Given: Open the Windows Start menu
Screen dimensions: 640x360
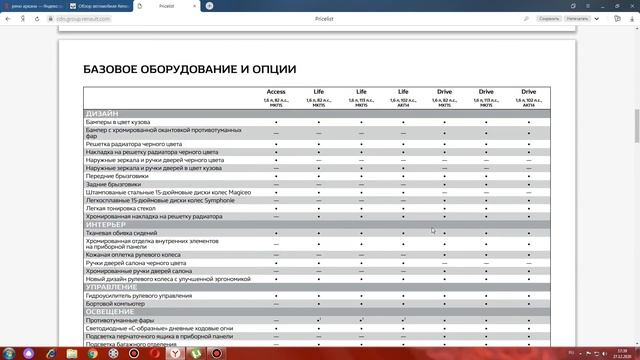Looking at the screenshot, I should click(x=9, y=353).
